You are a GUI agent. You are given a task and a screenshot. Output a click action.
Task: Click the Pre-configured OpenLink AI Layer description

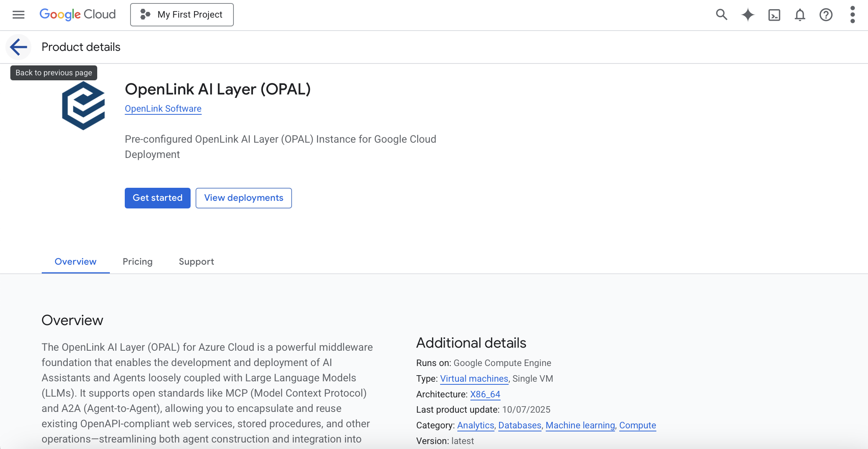pos(281,147)
